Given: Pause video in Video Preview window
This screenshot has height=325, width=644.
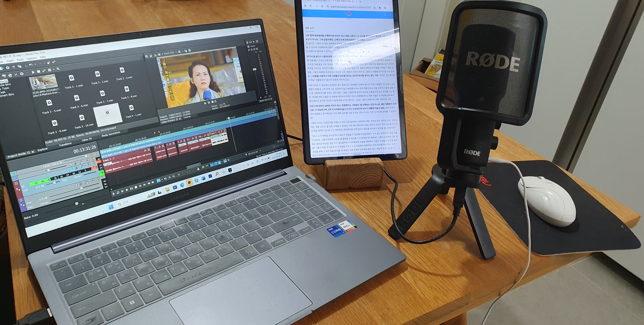Looking at the screenshot, I should coord(209,102).
